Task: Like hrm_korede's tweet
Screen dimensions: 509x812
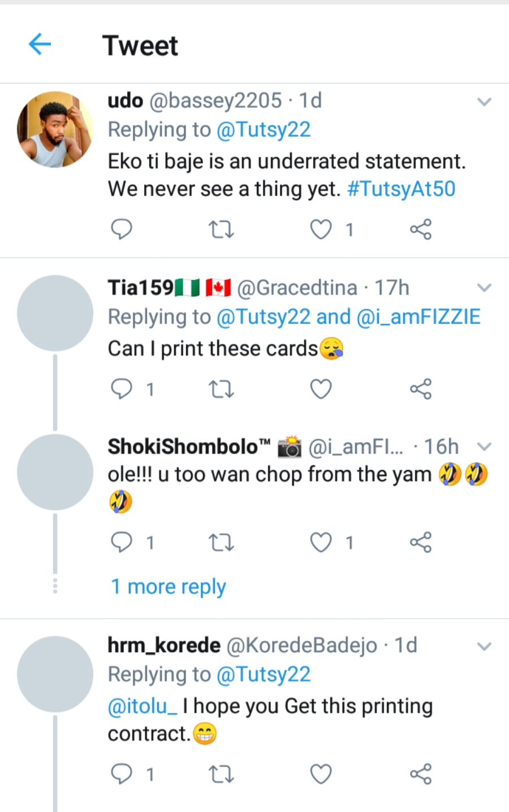Action: [321, 774]
